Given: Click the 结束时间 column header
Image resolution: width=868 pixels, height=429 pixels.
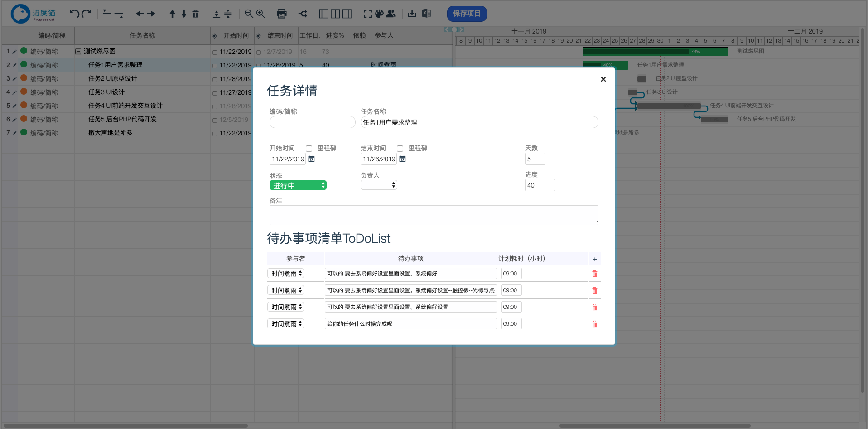Looking at the screenshot, I should 280,35.
